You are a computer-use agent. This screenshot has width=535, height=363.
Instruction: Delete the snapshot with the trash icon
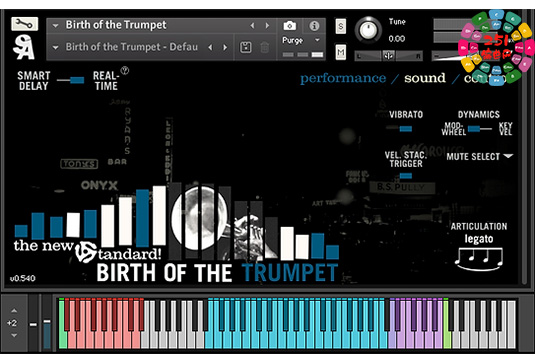[x=265, y=47]
